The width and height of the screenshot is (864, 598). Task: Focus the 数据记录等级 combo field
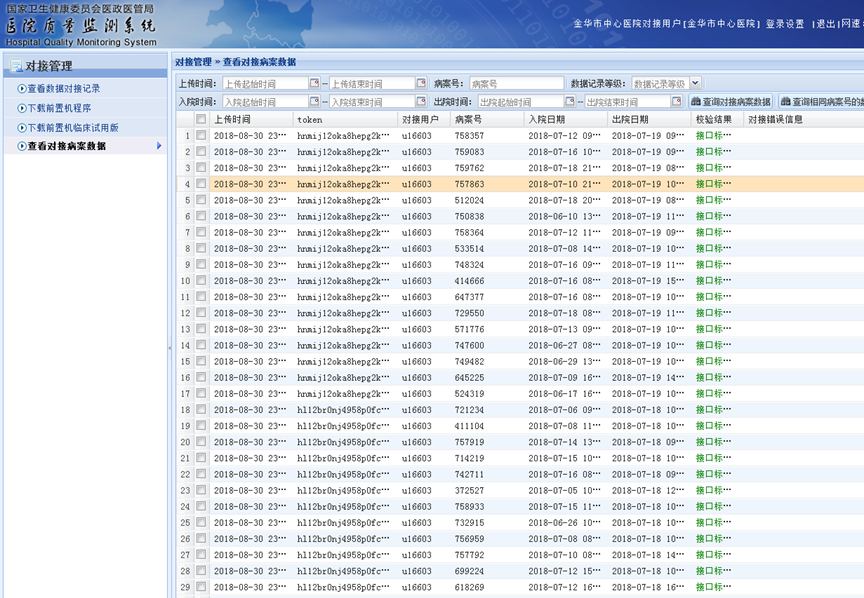tap(661, 83)
